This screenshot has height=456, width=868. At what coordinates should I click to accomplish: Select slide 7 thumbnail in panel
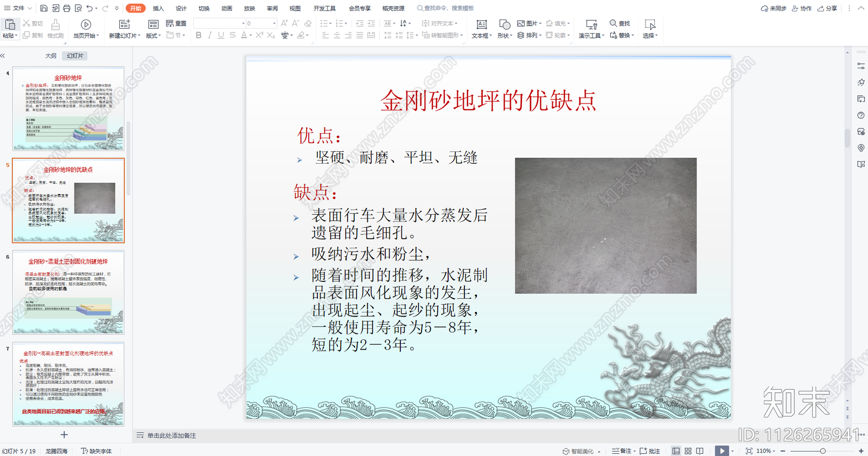[x=68, y=384]
